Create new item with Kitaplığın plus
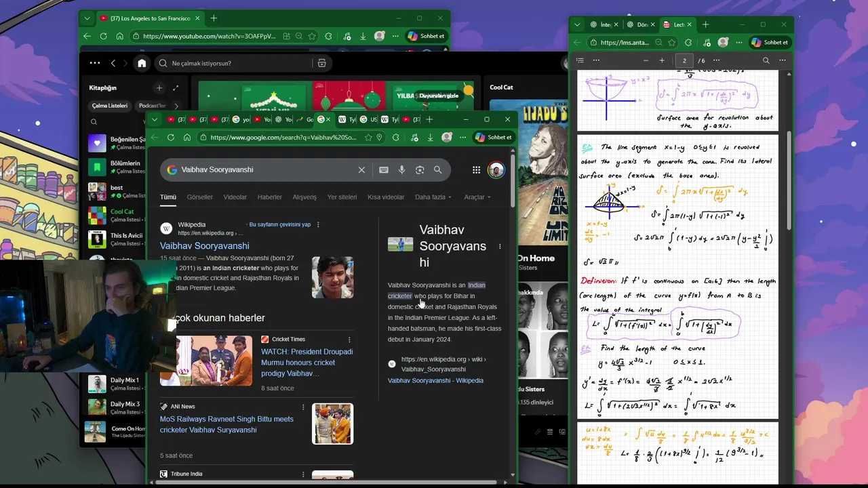 (159, 88)
